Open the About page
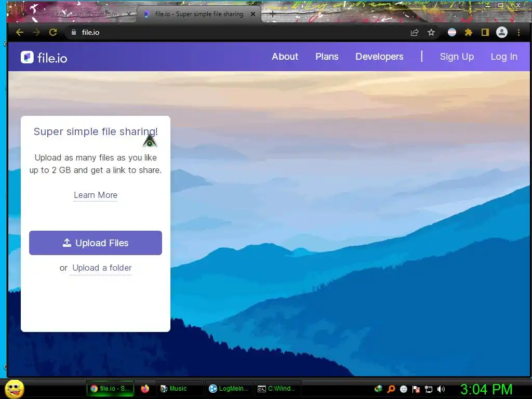532x399 pixels. tap(285, 57)
